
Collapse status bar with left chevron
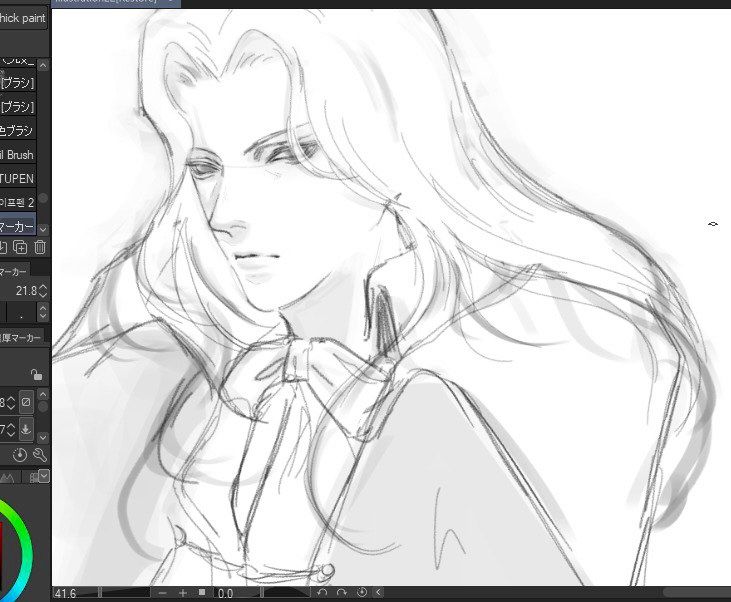[x=379, y=592]
